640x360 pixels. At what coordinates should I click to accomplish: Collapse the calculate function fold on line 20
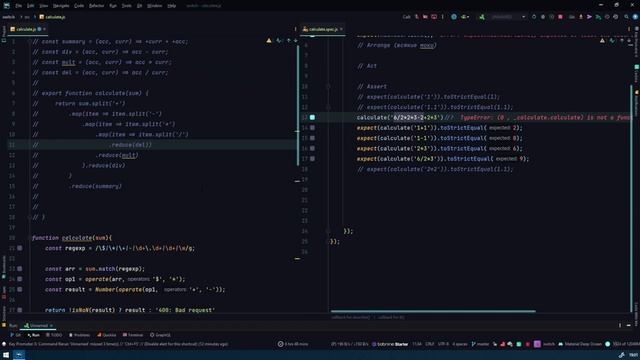click(x=29, y=238)
